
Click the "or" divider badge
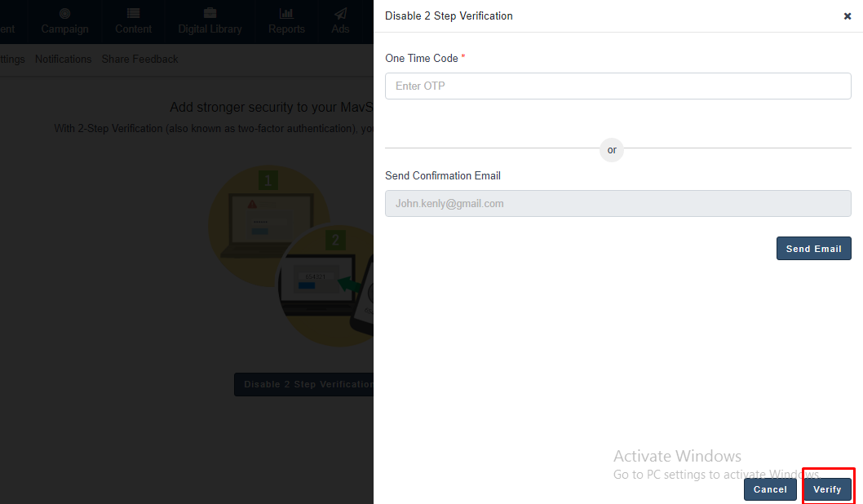point(612,150)
